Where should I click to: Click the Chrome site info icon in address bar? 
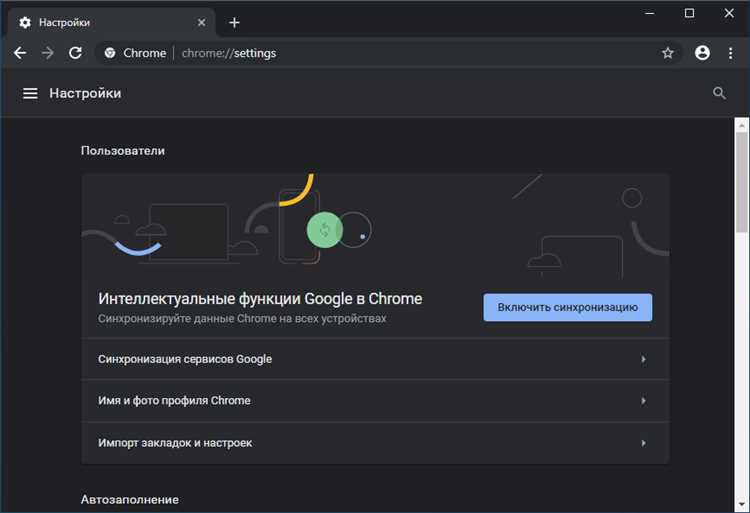110,53
